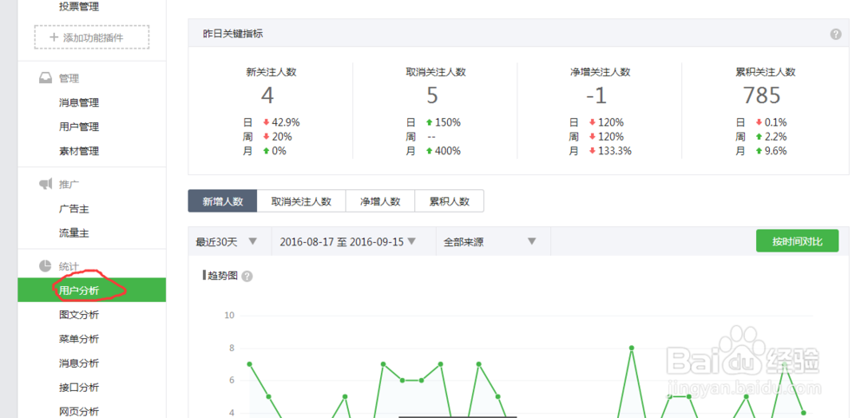Open 消息管理 page
Screen dimensions: 868x418
(79, 103)
